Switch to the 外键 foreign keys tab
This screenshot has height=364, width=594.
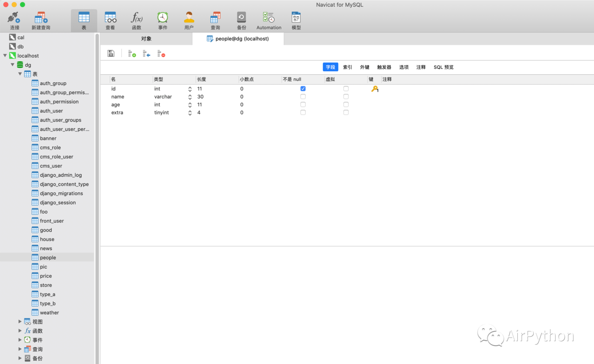[x=365, y=67]
